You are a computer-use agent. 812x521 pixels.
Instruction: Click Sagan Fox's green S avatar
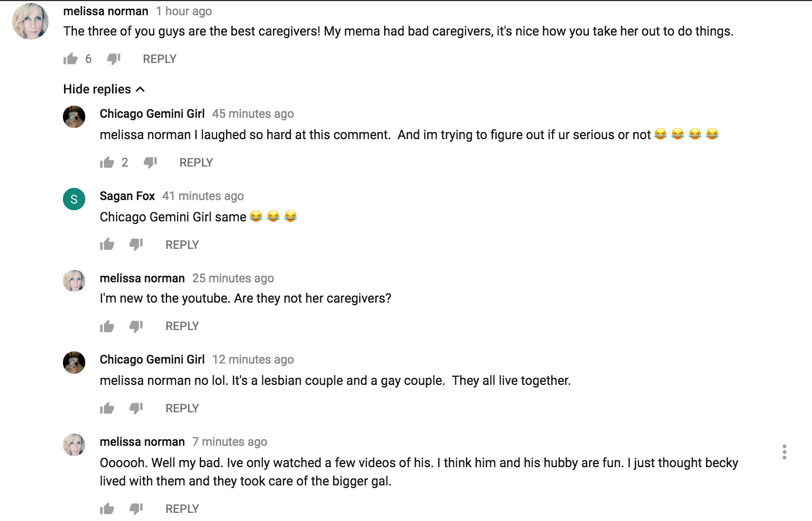pos(74,199)
